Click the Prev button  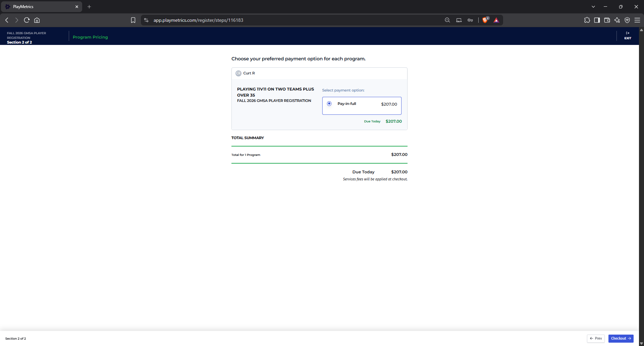(x=596, y=339)
